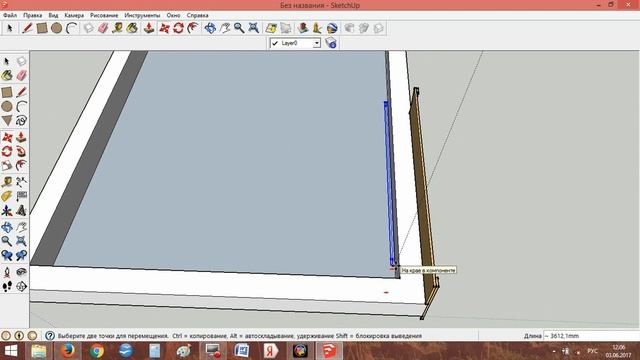
Task: Pick the Line pencil tool in top toolbar
Action: click(x=27, y=28)
